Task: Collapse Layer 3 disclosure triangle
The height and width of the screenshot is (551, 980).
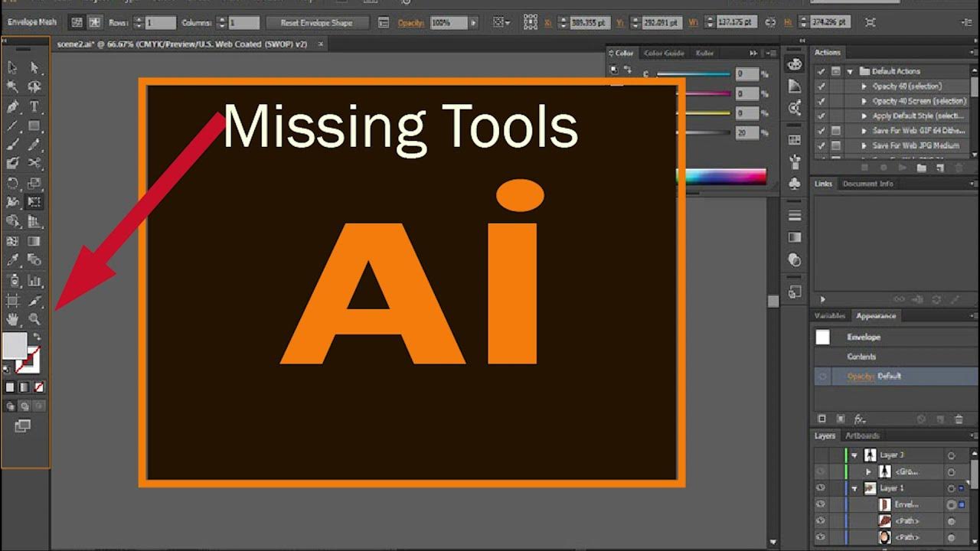Action: point(854,455)
